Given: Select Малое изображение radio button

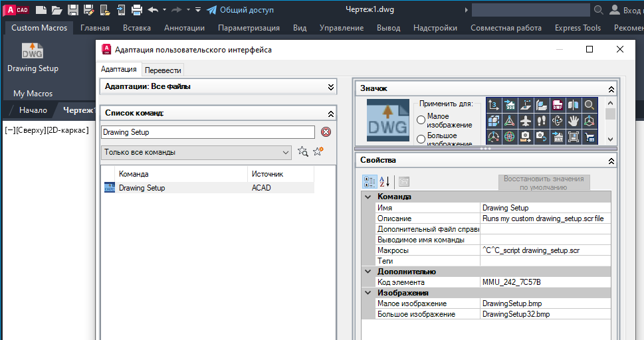Looking at the screenshot, I should 421,120.
